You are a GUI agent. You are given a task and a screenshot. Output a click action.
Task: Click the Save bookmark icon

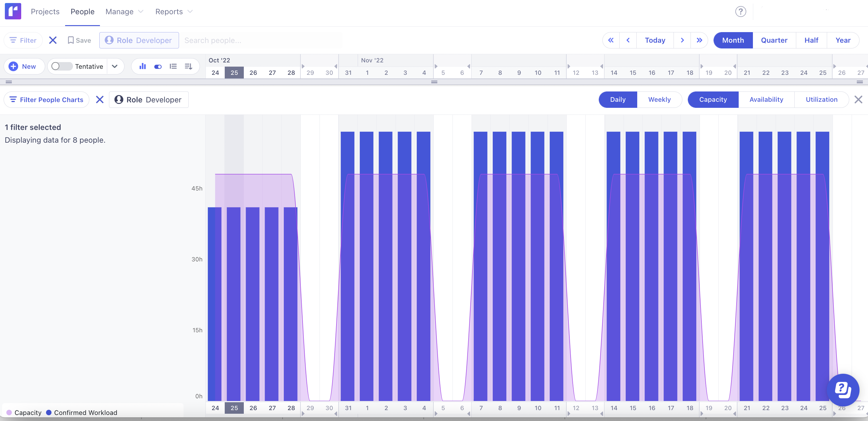(71, 40)
